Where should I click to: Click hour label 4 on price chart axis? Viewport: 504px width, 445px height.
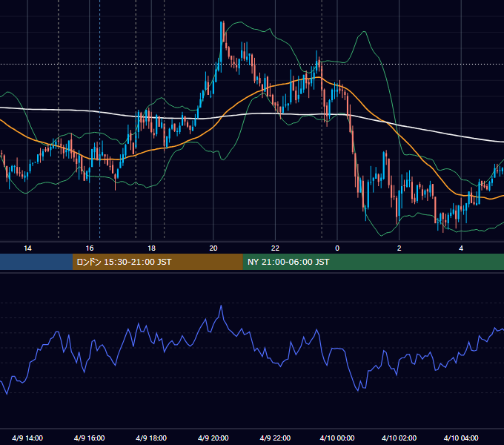(461, 248)
